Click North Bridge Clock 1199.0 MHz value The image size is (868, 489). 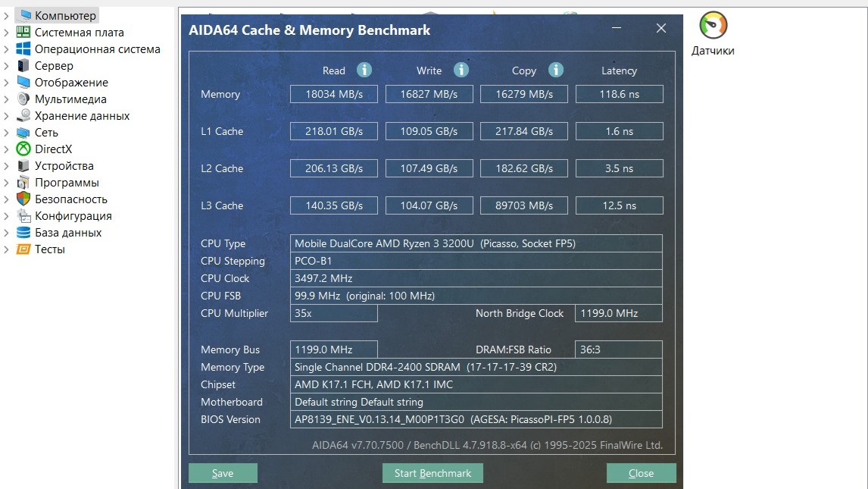[x=619, y=313]
